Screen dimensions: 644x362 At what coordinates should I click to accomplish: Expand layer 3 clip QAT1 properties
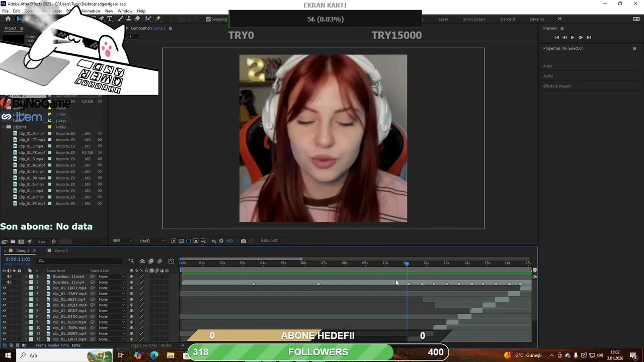tap(26, 288)
